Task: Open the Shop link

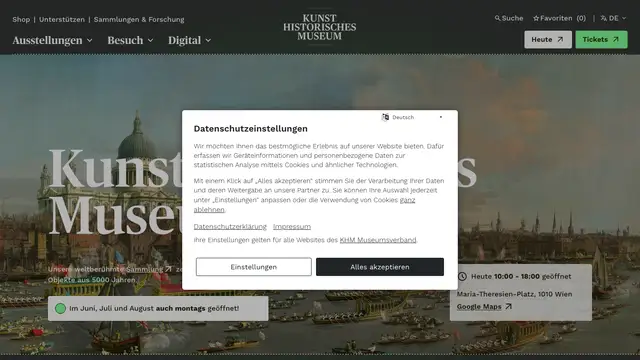Action: pyautogui.click(x=21, y=19)
